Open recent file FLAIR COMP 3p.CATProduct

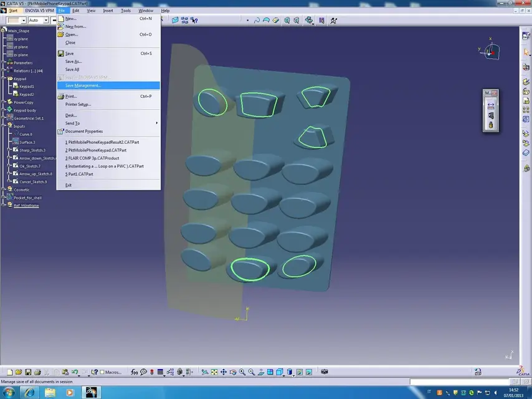92,158
